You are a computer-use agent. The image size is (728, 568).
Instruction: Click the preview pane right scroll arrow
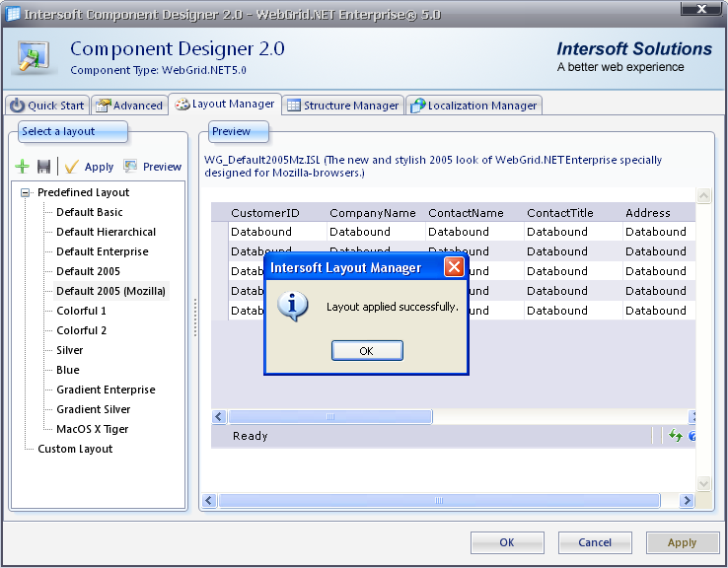point(687,500)
